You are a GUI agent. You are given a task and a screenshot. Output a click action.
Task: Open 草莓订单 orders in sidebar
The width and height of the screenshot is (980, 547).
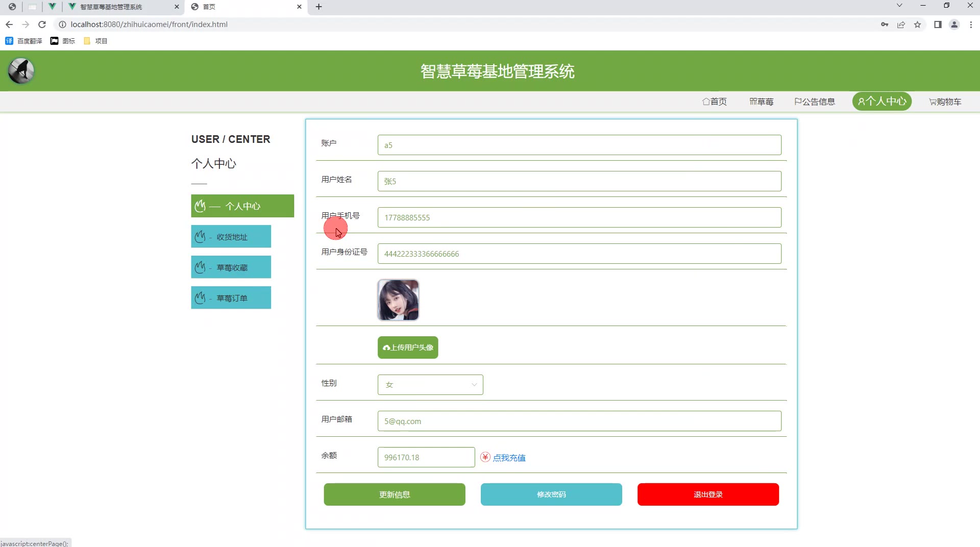(x=231, y=298)
